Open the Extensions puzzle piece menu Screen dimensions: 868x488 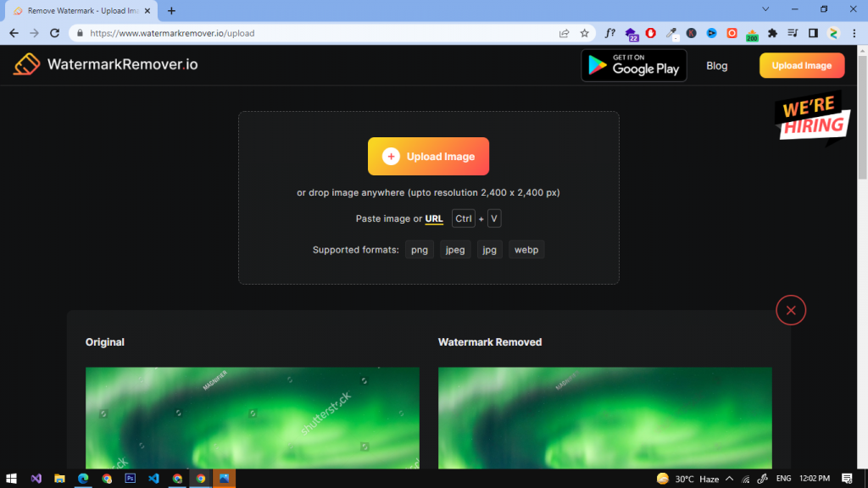772,33
